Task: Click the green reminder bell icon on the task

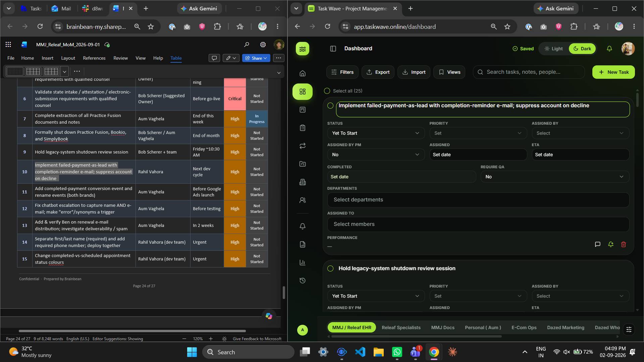Action: click(610, 244)
